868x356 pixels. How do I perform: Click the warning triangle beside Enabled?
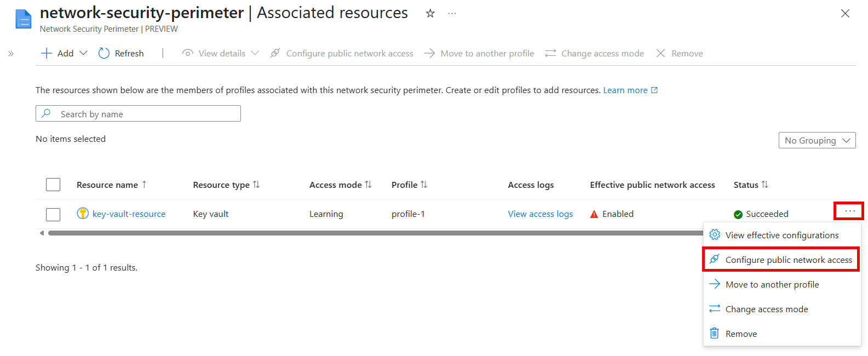tap(594, 214)
